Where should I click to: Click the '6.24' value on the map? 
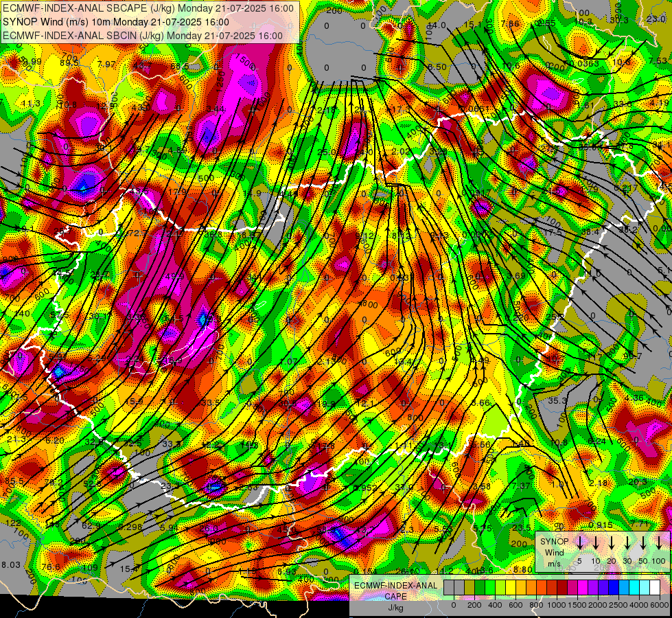click(596, 441)
